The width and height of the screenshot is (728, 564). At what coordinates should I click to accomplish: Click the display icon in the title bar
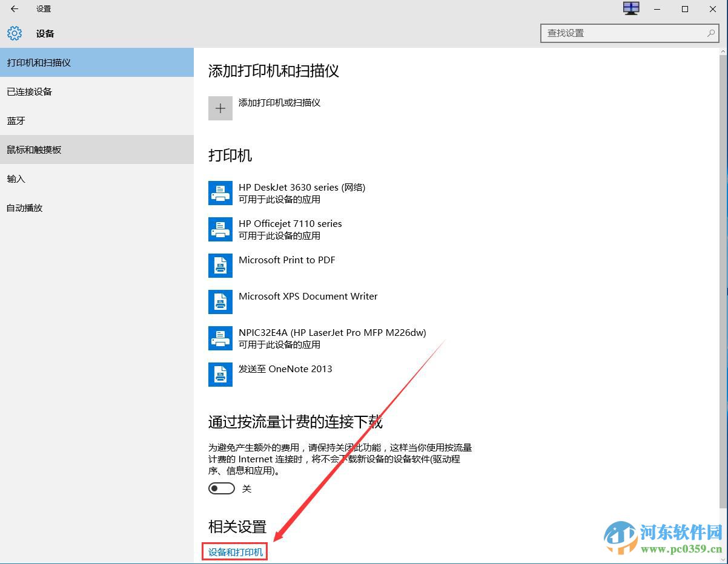(x=631, y=8)
